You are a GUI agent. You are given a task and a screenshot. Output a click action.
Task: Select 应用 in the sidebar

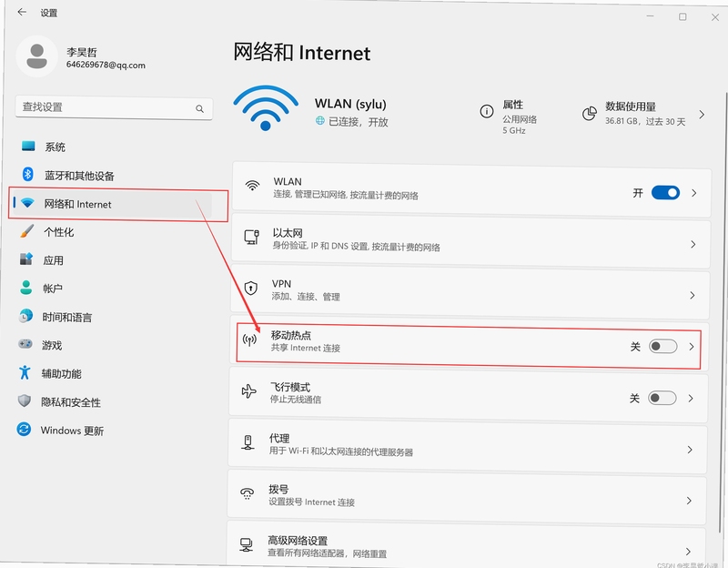tap(54, 260)
